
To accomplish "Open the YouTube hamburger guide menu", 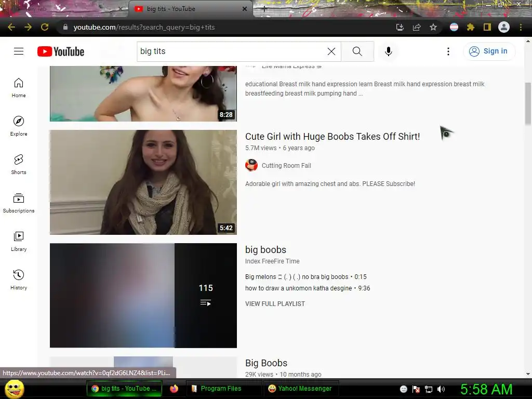I will [x=19, y=51].
